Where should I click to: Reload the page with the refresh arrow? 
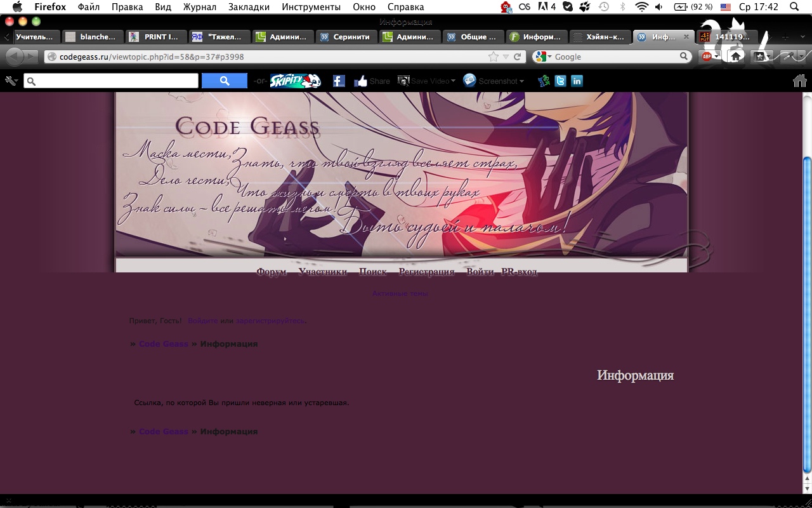[518, 57]
